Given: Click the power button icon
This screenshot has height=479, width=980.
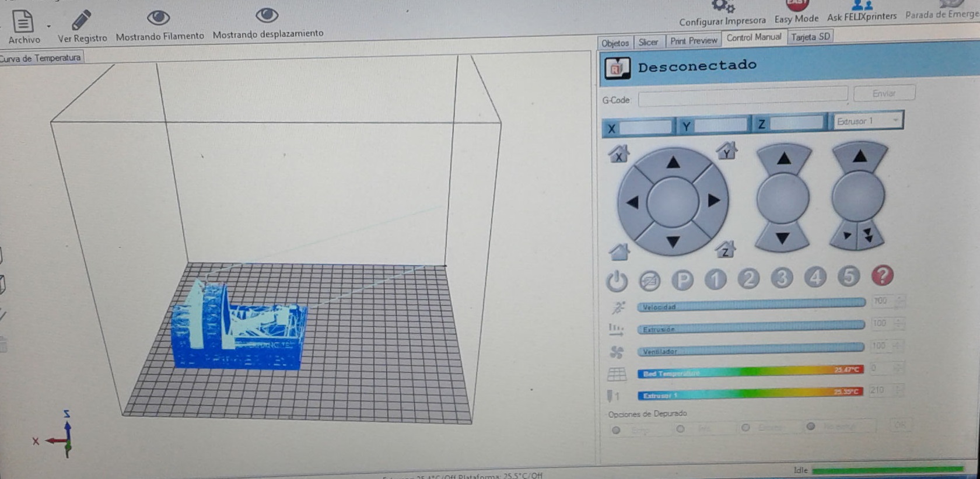Looking at the screenshot, I should tap(617, 282).
